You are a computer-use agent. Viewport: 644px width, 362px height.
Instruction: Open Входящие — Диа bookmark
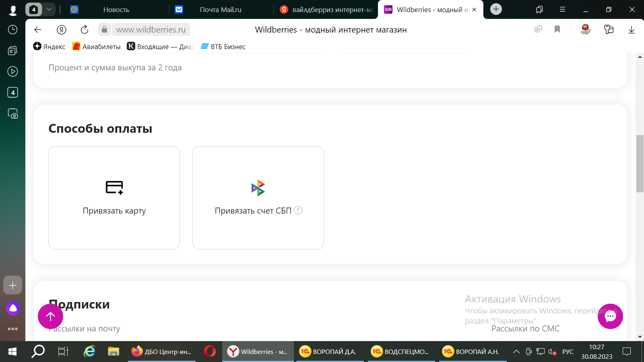point(160,47)
